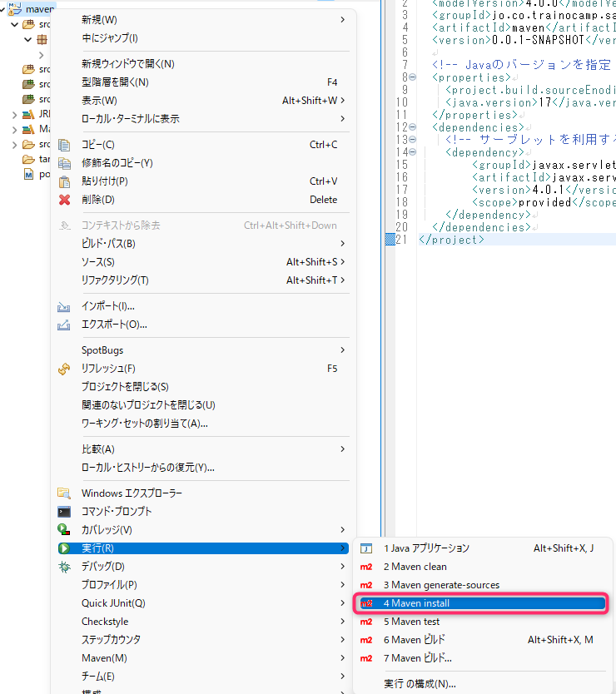
Task: Click the qualified-name copy icon beside 修飾名のコピー
Action: [x=64, y=163]
